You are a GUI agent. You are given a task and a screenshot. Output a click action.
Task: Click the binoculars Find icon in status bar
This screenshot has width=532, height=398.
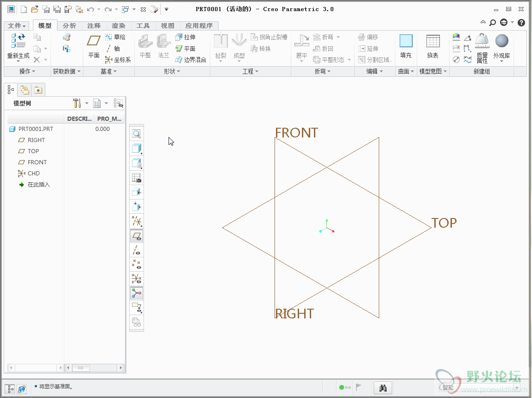click(x=383, y=387)
